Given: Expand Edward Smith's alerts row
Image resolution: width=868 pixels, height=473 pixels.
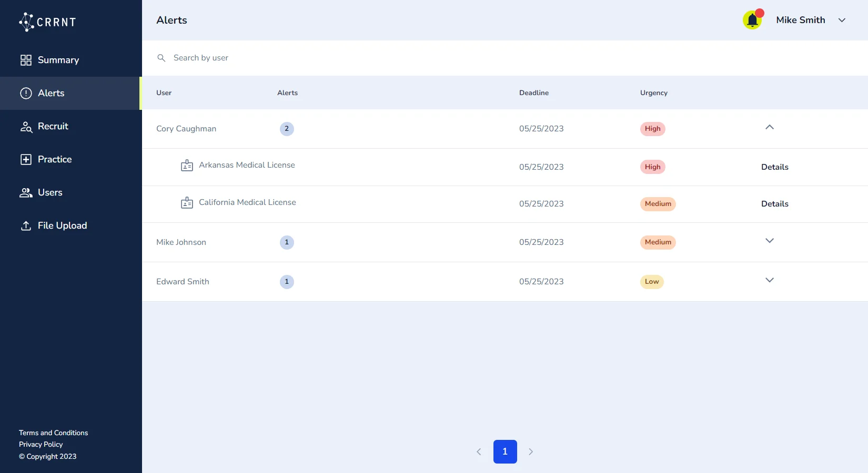Looking at the screenshot, I should point(769,280).
